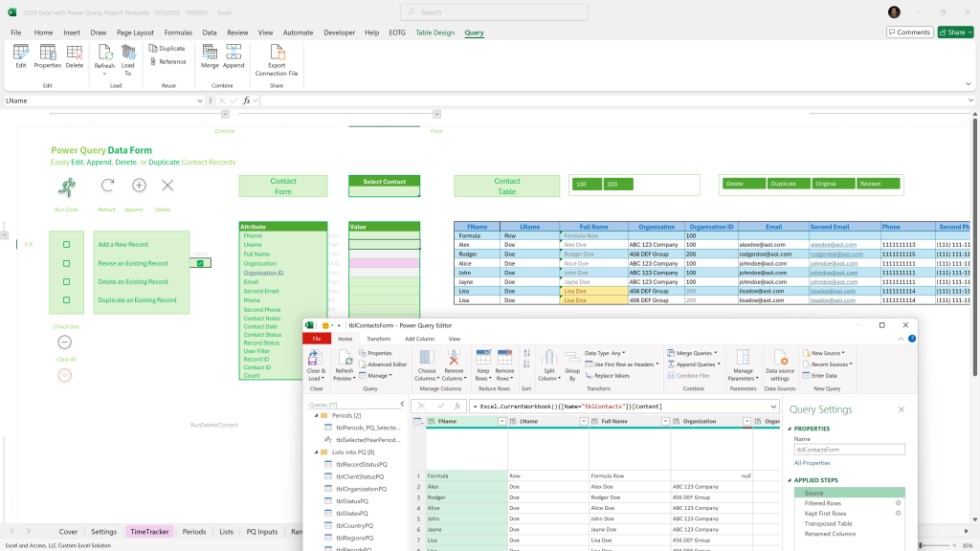This screenshot has height=551, width=980.
Task: Select the Transposed Table applied step
Action: pyautogui.click(x=828, y=523)
